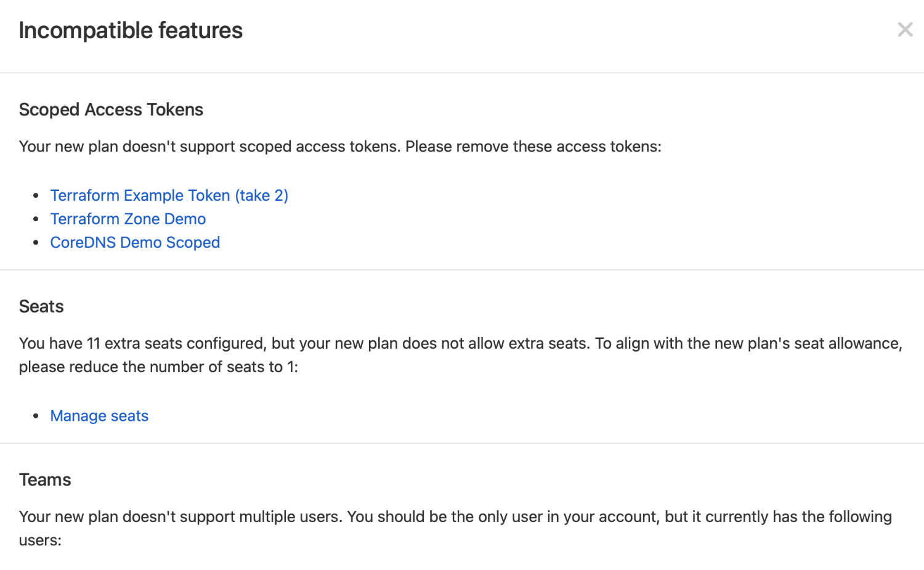Open the Terraform Example Token (take 2) link
This screenshot has height=570, width=924.
pos(169,195)
